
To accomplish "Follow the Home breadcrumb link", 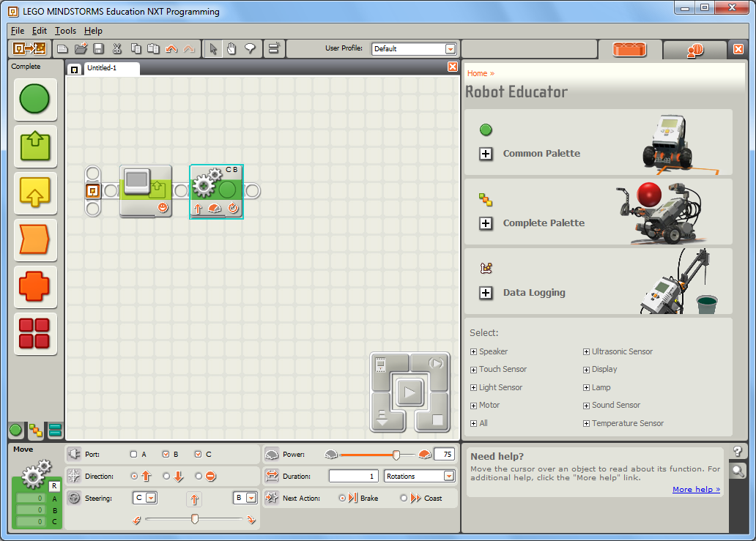I will 478,73.
